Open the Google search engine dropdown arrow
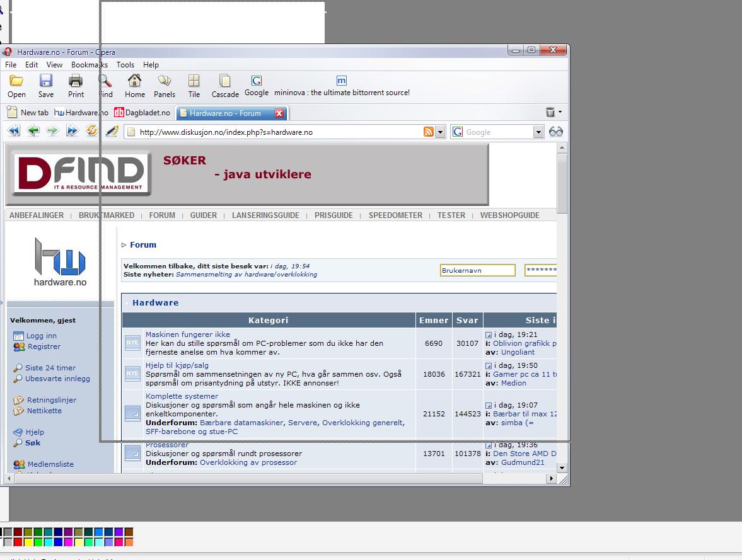The width and height of the screenshot is (742, 560). coord(538,132)
